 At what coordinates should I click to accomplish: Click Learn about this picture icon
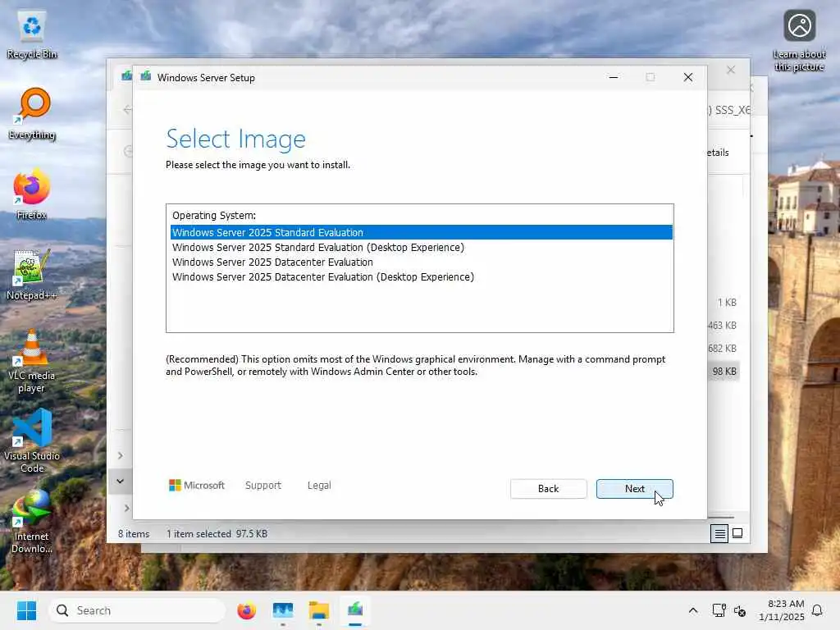(799, 41)
